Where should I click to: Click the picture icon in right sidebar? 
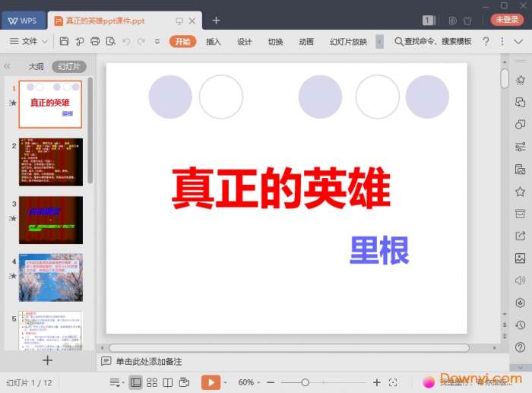pos(520,258)
